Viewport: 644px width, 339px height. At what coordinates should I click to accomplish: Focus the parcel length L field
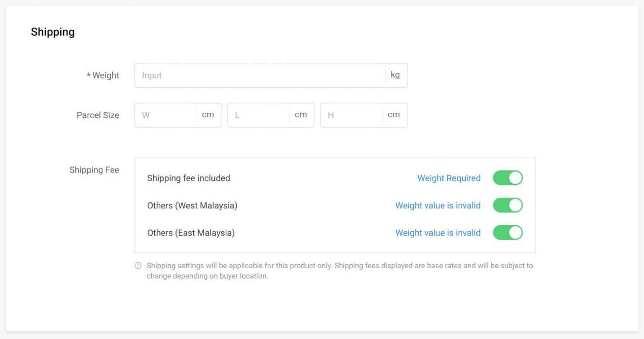[259, 115]
